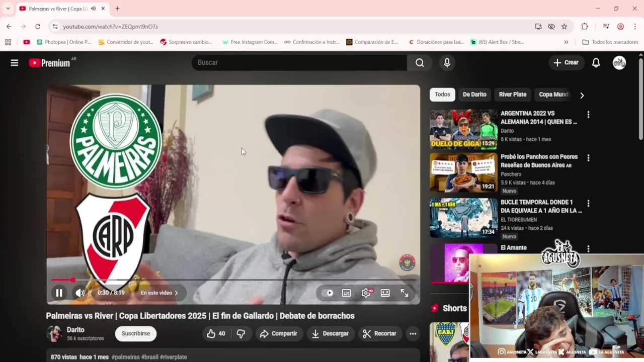
Task: Toggle subtitles/closed captions
Action: click(x=347, y=293)
